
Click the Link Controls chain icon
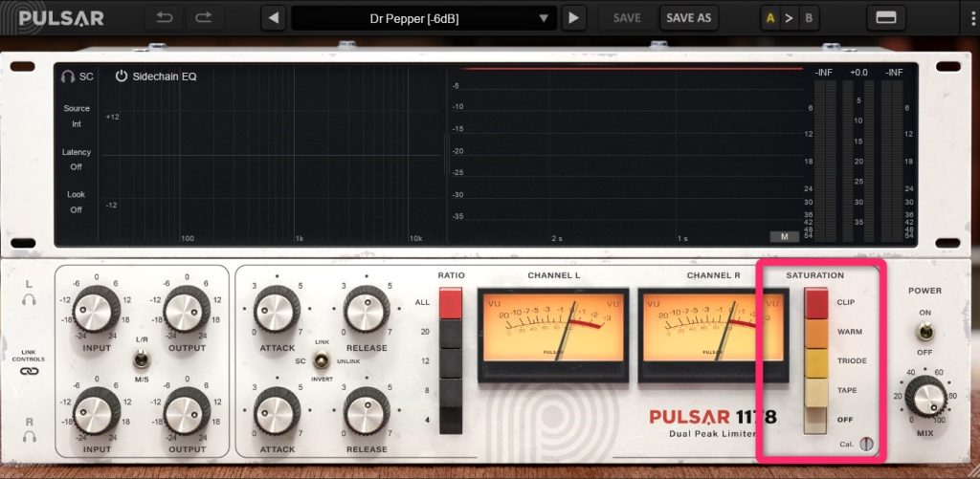tap(29, 372)
